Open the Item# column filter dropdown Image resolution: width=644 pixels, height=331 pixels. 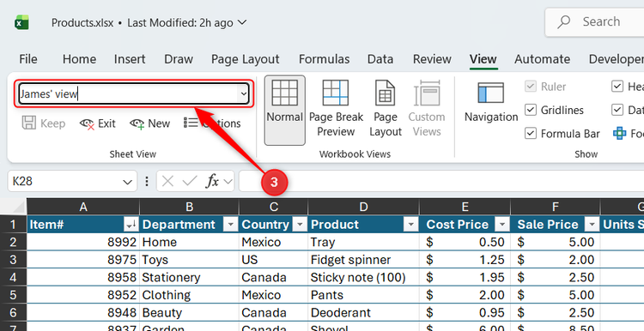(x=131, y=225)
